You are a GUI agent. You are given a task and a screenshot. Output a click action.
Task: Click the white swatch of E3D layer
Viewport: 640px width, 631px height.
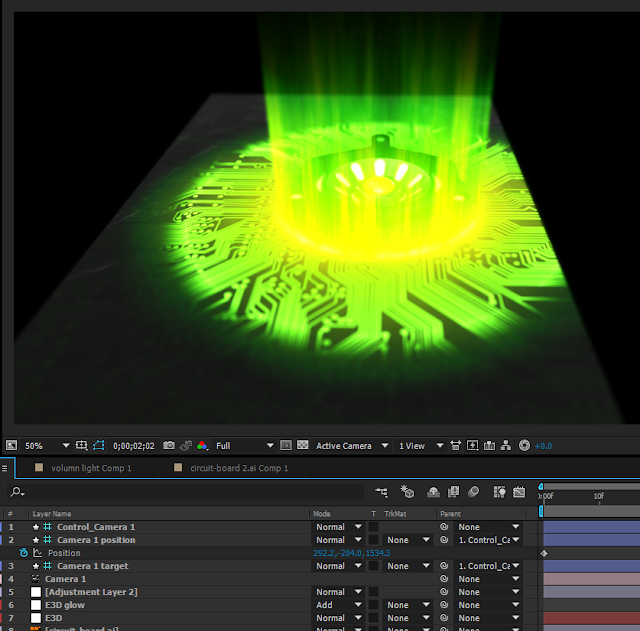point(36,618)
